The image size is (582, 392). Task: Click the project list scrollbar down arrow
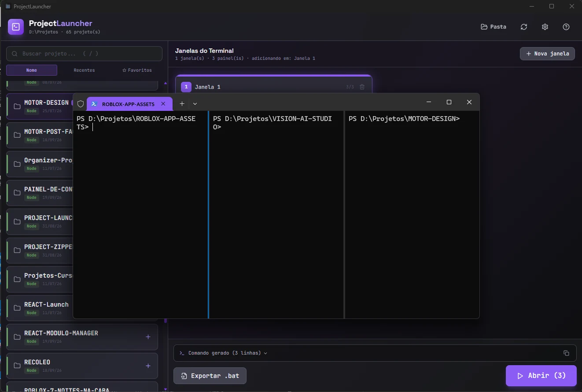[x=166, y=389]
